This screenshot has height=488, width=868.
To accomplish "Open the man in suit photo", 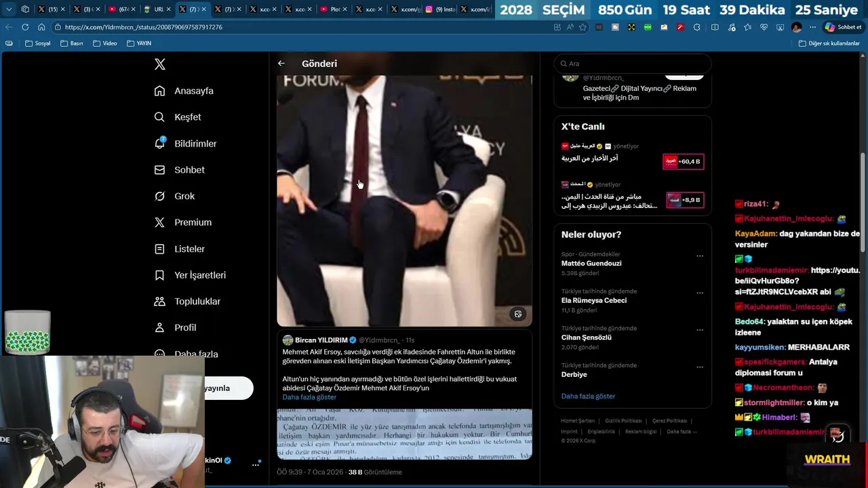I will pos(404,201).
